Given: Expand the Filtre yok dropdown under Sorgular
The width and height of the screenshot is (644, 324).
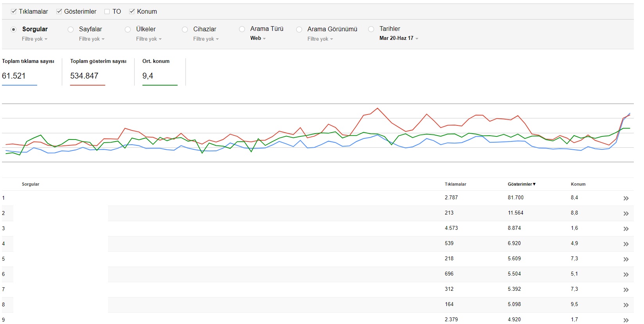Looking at the screenshot, I should tap(34, 39).
